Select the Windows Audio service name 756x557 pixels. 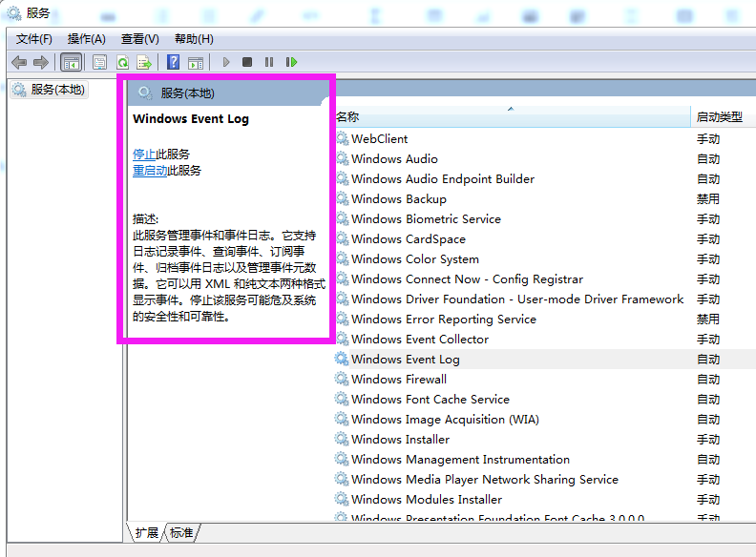coord(394,159)
